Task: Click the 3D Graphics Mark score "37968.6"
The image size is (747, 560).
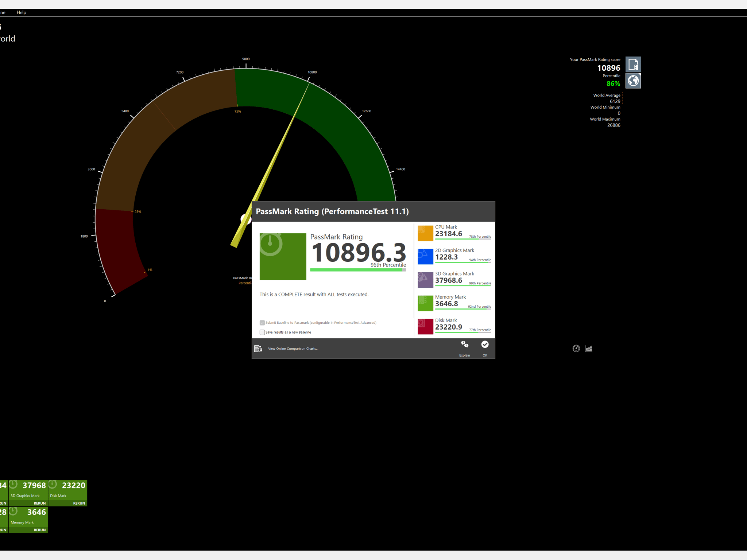Action: (449, 280)
